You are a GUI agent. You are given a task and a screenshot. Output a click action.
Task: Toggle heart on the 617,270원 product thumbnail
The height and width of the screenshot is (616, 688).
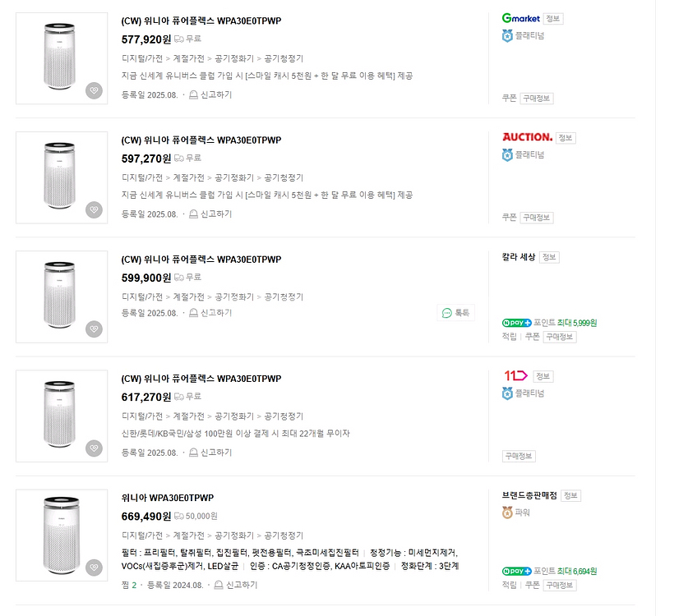(x=95, y=448)
